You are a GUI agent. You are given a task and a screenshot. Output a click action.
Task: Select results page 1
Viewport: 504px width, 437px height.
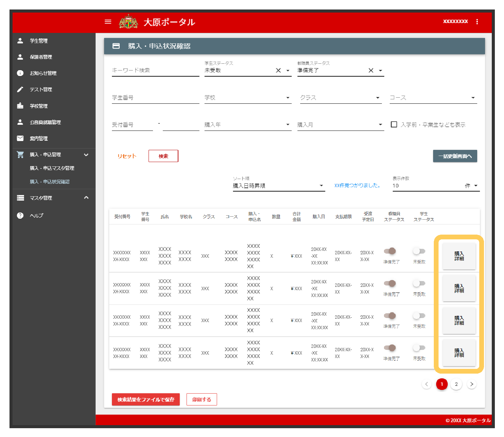pyautogui.click(x=442, y=384)
